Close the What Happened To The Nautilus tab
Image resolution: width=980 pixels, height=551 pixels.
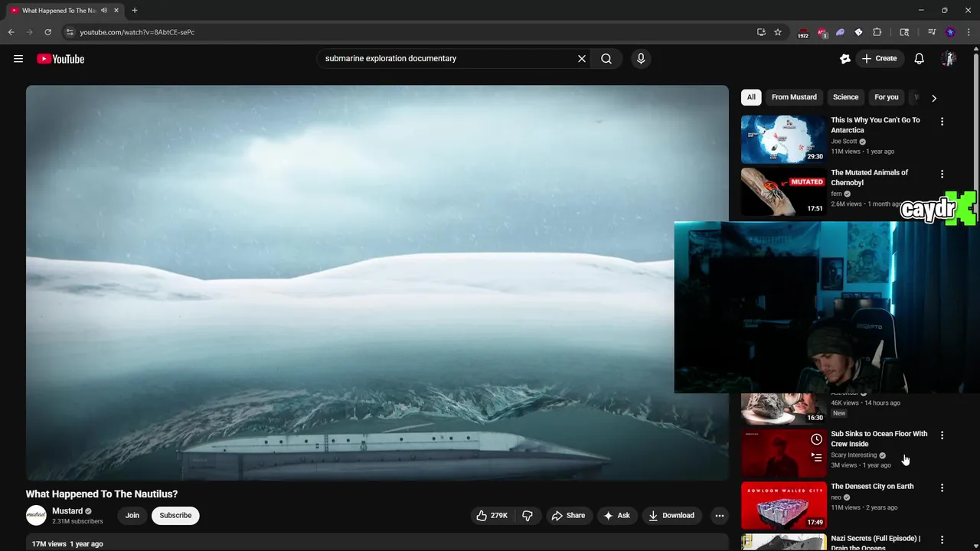[116, 11]
